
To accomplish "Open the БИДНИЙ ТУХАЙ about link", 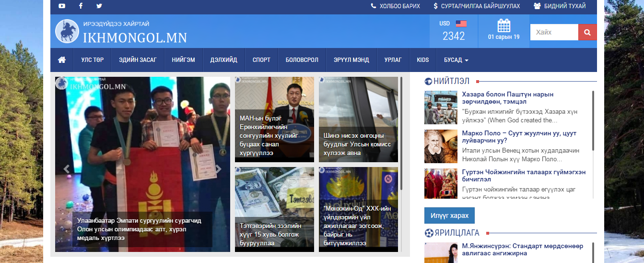I will (x=560, y=6).
